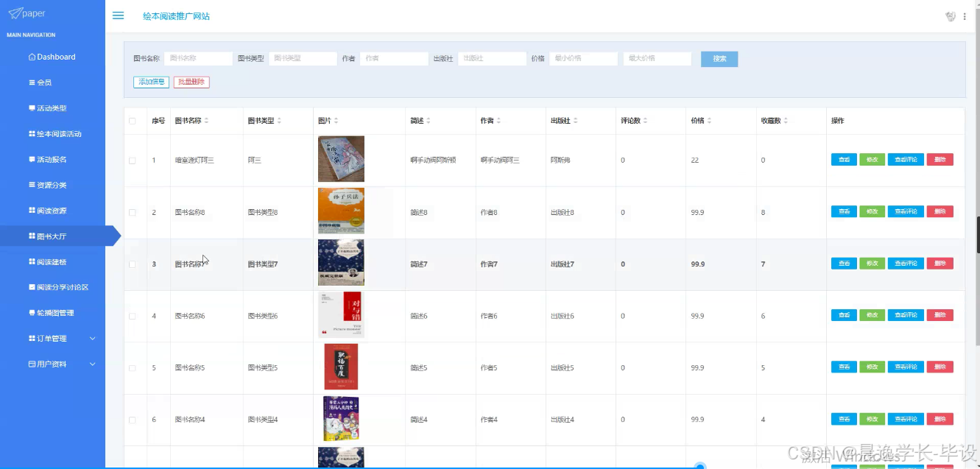
Task: Open cover image of 图书名称6
Action: tap(341, 314)
